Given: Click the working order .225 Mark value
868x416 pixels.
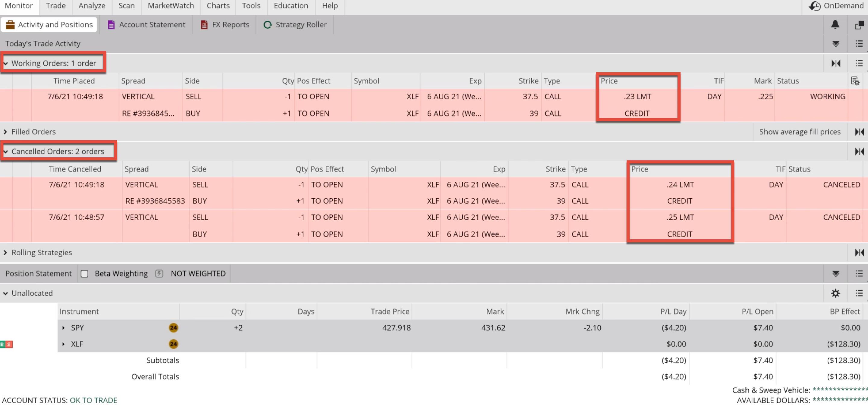Looking at the screenshot, I should tap(765, 97).
